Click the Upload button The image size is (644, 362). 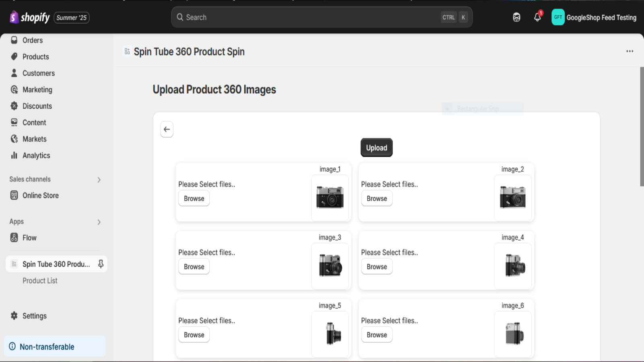click(x=376, y=147)
